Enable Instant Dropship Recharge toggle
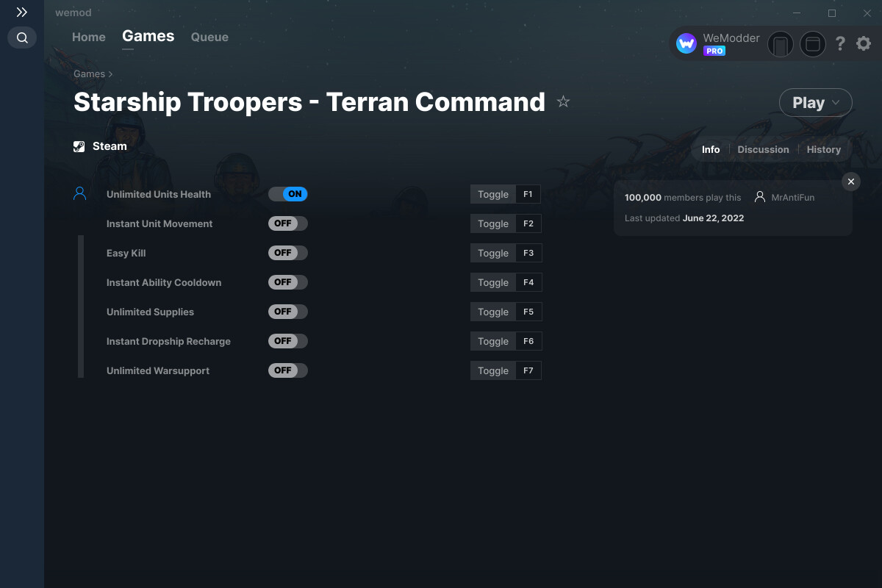The height and width of the screenshot is (588, 882). click(x=288, y=341)
